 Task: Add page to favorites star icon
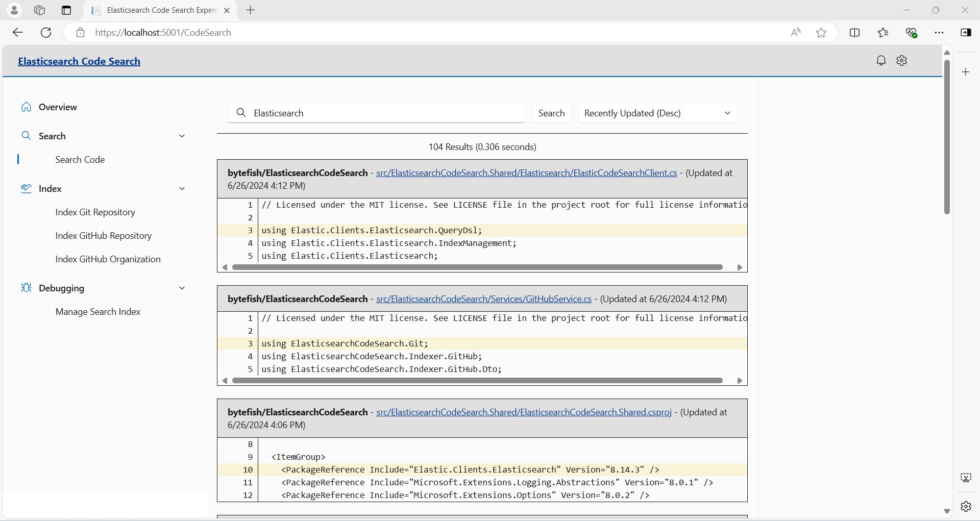(x=821, y=33)
